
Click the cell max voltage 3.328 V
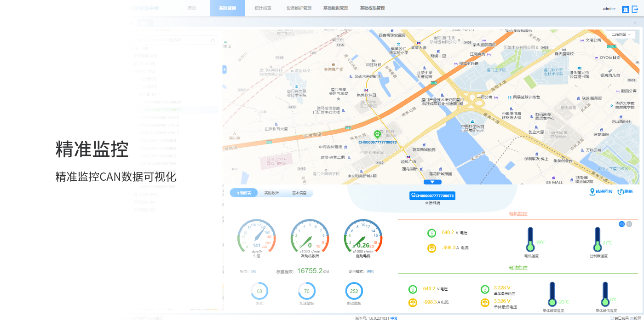click(x=502, y=287)
